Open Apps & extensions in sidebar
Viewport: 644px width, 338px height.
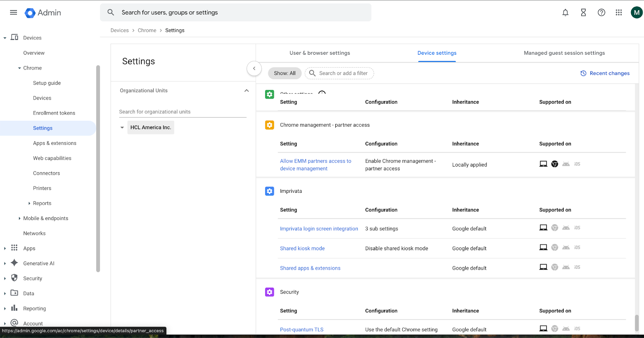(55, 143)
